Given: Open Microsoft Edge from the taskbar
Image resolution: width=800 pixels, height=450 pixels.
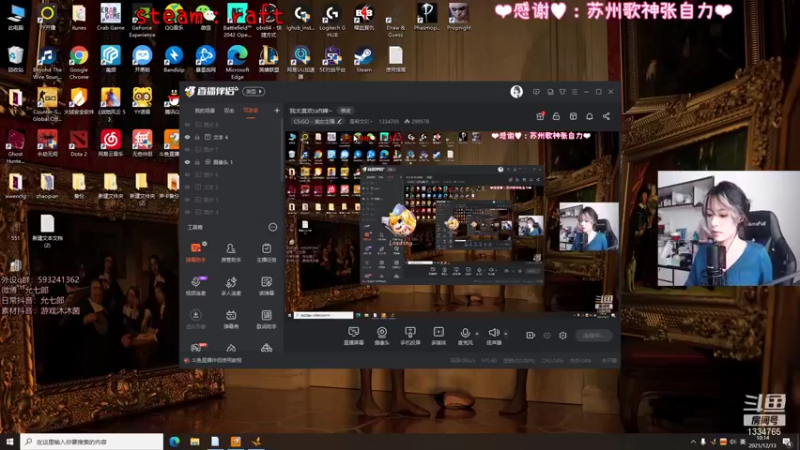Looking at the screenshot, I should pos(174,442).
